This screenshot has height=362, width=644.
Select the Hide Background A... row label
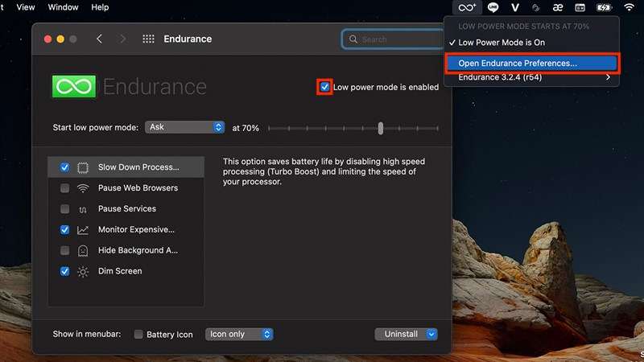(138, 250)
